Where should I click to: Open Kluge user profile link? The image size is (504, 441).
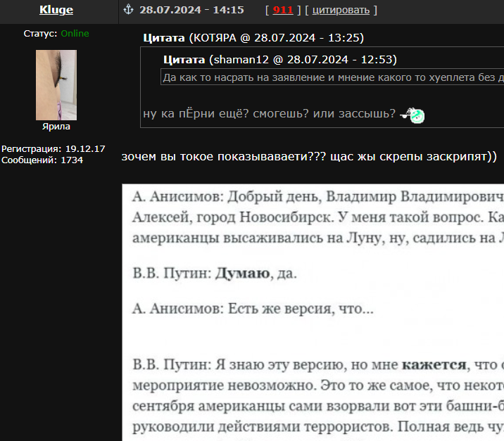coord(56,10)
